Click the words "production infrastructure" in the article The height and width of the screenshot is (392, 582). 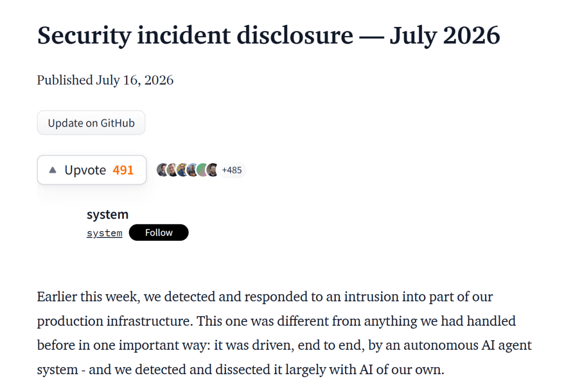point(115,321)
